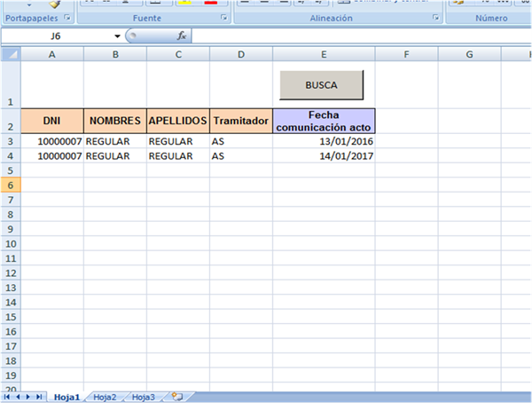Open Portapapeles dialog launcher
The width and height of the screenshot is (532, 403).
pos(67,18)
